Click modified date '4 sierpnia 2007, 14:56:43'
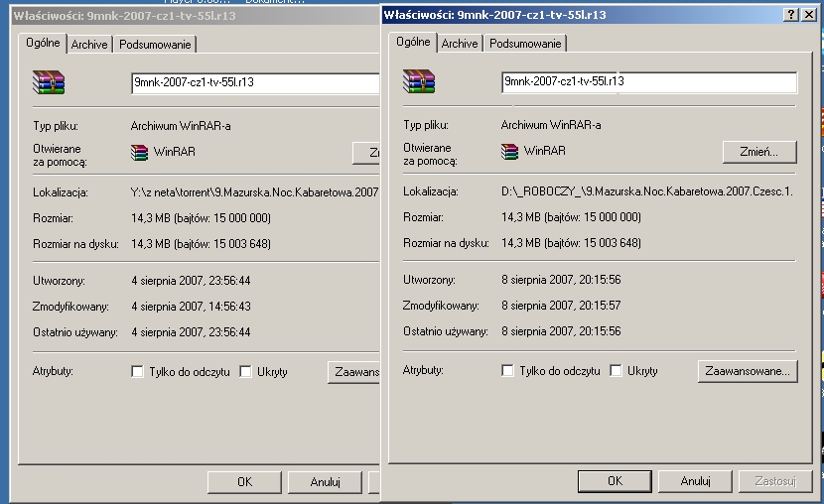The image size is (824, 504). [191, 307]
